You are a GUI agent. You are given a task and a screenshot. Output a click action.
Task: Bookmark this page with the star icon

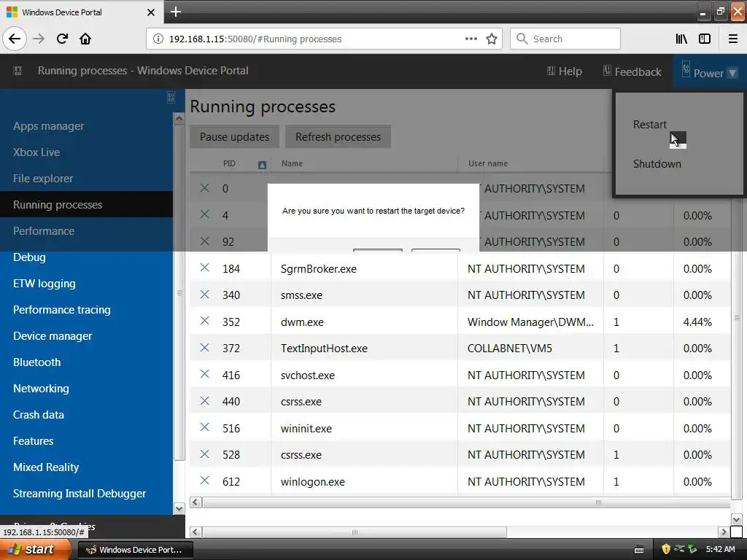click(x=491, y=39)
